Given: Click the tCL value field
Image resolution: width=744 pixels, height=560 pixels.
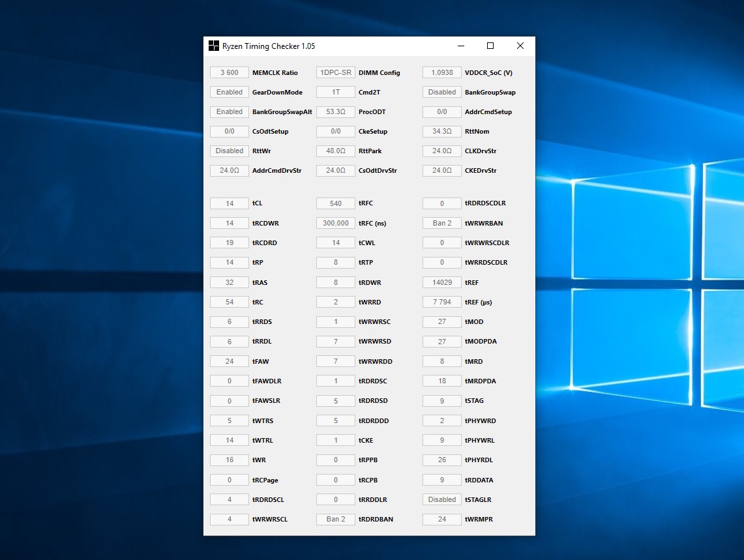Looking at the screenshot, I should tap(230, 203).
